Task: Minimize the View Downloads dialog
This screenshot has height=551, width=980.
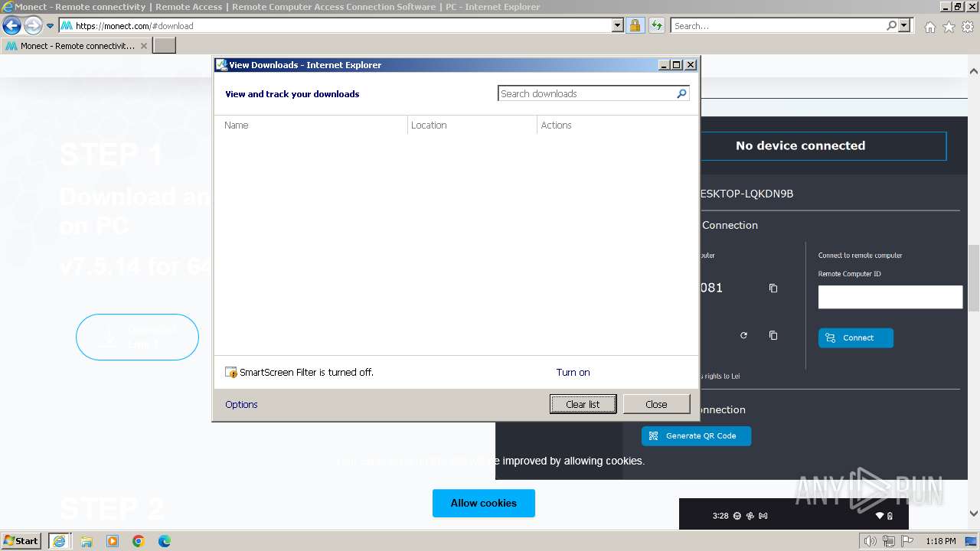Action: (x=664, y=65)
